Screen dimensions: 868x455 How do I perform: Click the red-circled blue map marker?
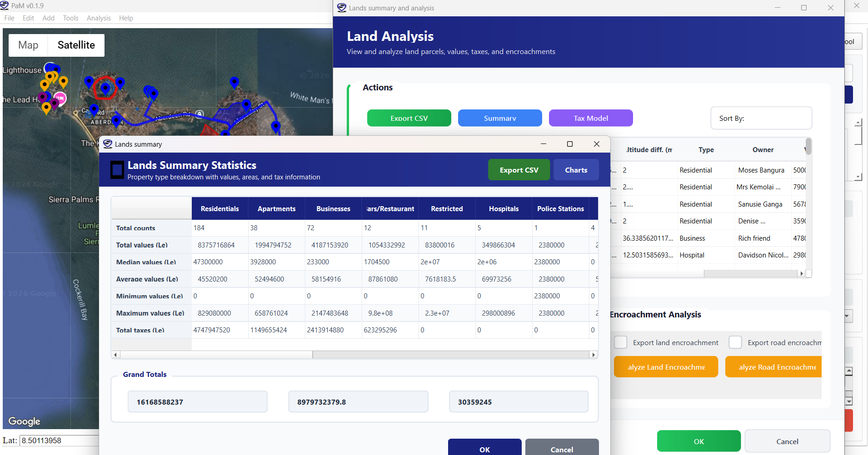[x=105, y=89]
